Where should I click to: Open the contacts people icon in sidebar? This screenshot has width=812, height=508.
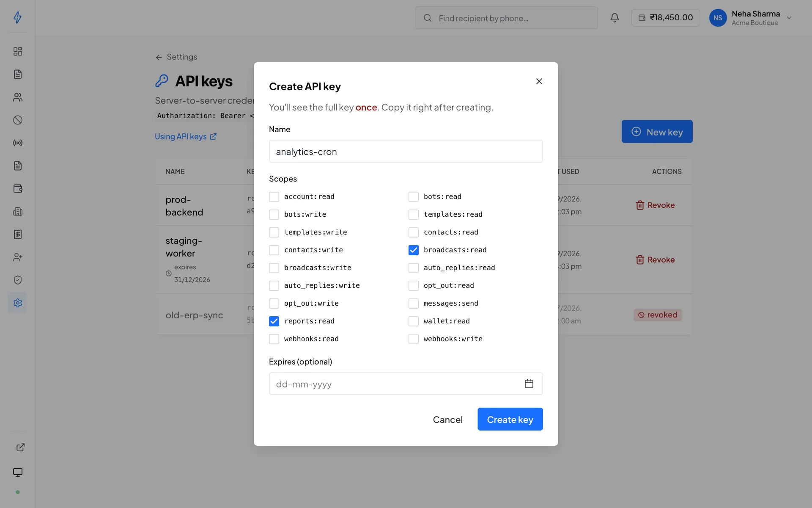17,97
